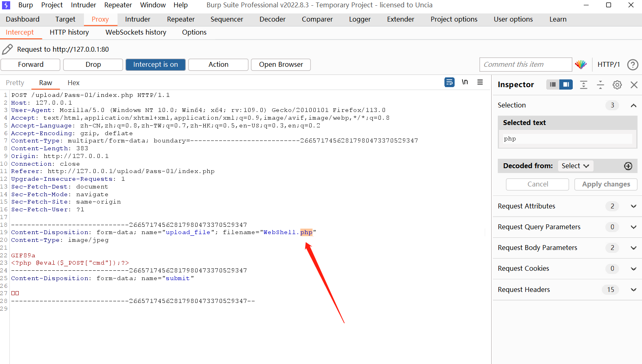The image size is (642, 364).
Task: Switch to the Target tab
Action: click(x=65, y=19)
